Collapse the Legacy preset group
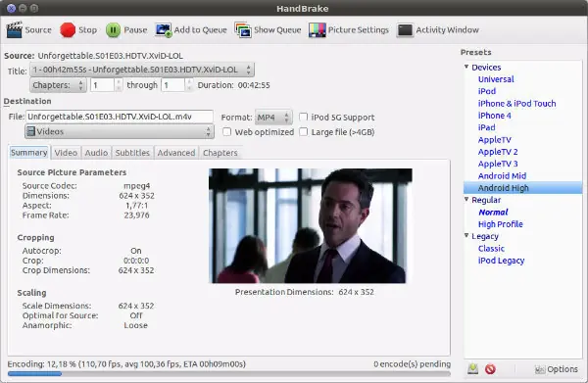This screenshot has height=383, width=588. (466, 236)
